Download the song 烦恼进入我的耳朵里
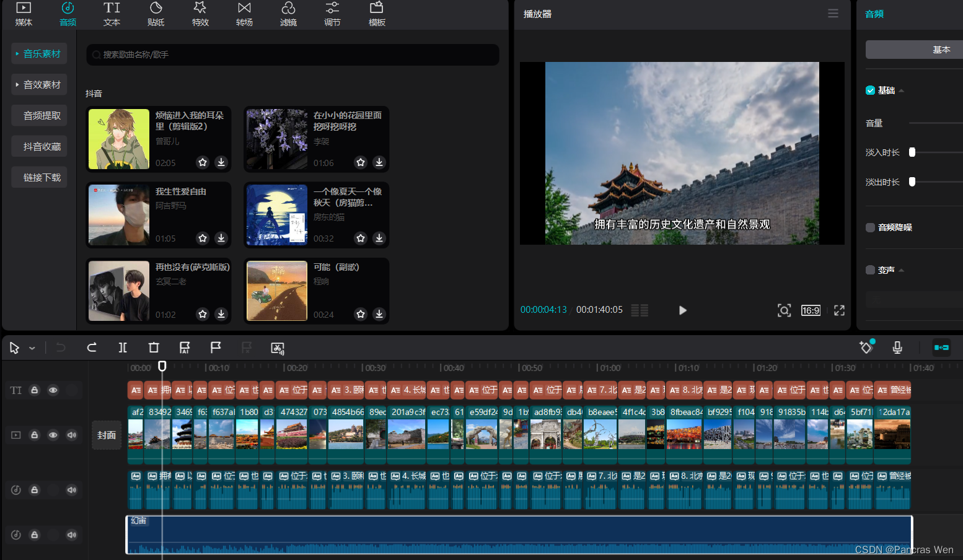 pos(221,162)
